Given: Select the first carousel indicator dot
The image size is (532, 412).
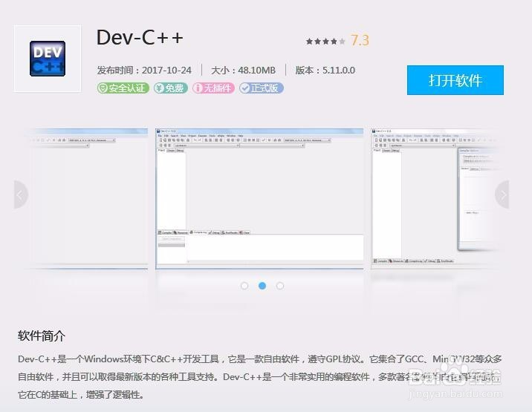Looking at the screenshot, I should click(244, 286).
